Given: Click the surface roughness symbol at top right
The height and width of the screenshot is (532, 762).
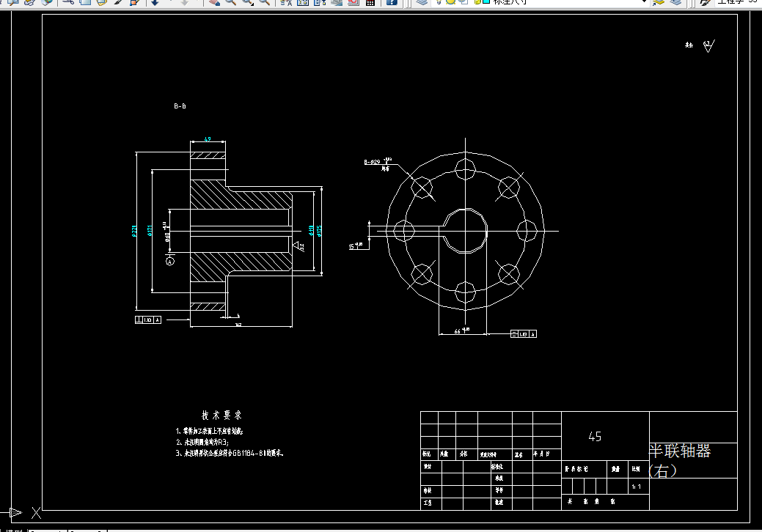Looking at the screenshot, I should pyautogui.click(x=708, y=46).
